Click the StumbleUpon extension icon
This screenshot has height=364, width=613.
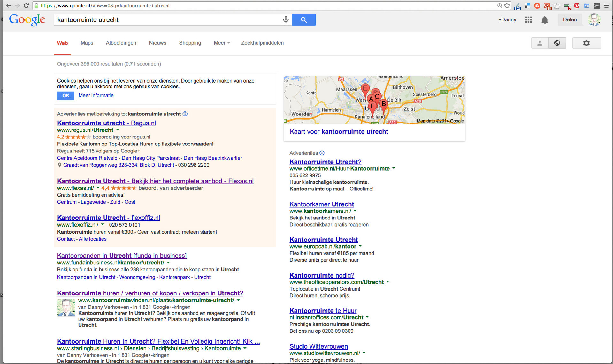537,5
